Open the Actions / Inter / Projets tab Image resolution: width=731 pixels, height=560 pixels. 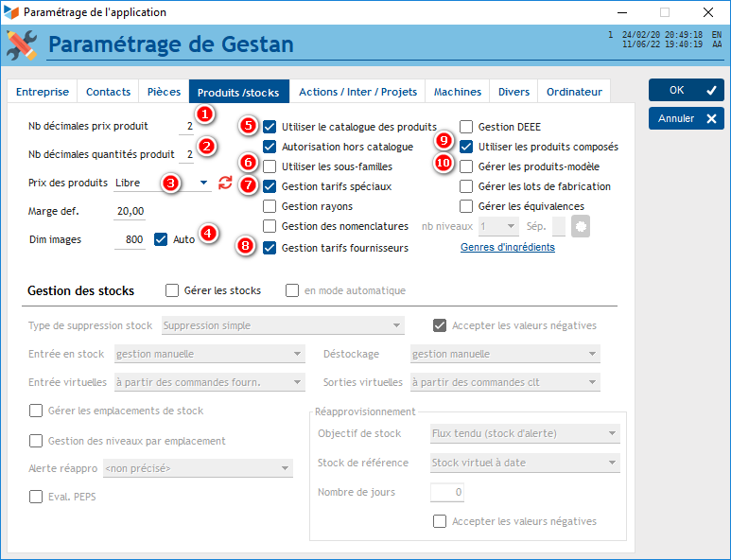[357, 92]
